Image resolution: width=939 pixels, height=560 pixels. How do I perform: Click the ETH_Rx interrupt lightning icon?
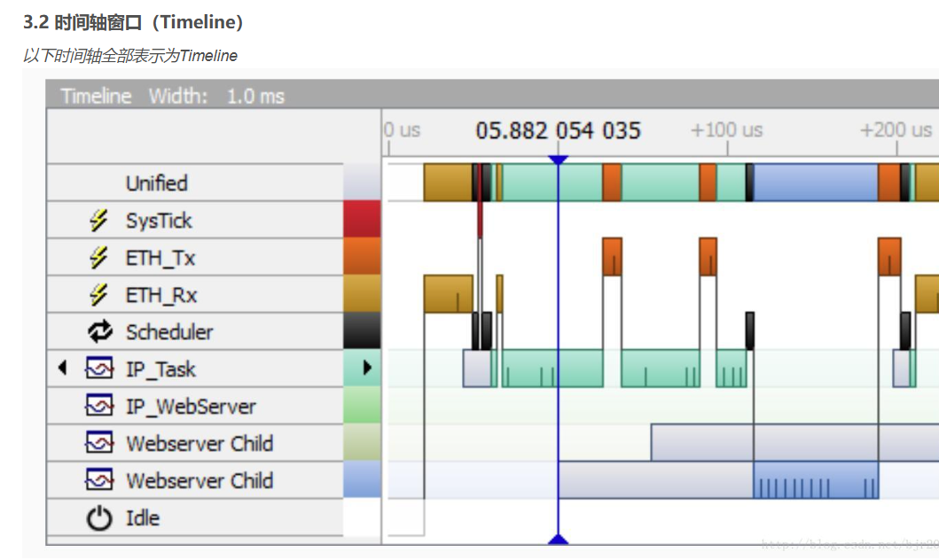coord(98,294)
